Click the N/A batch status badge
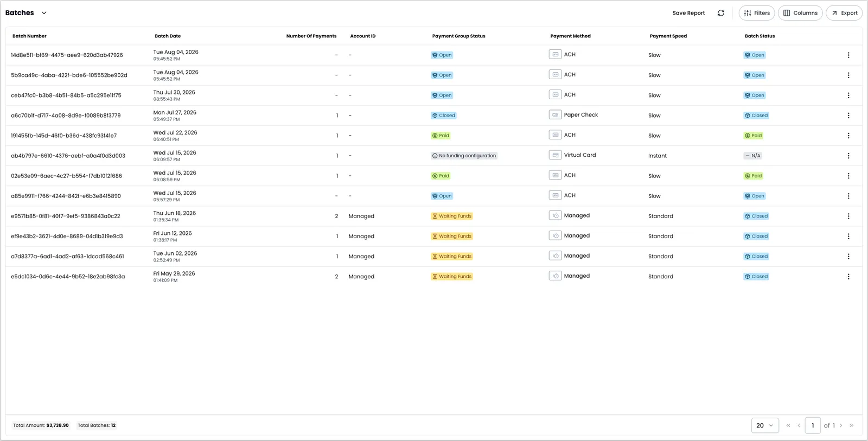 coord(752,156)
